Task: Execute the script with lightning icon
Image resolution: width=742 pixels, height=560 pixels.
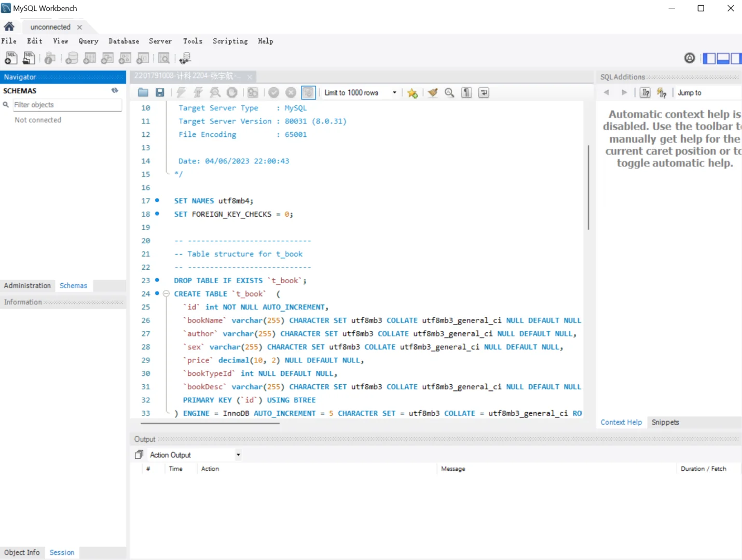Action: click(181, 93)
